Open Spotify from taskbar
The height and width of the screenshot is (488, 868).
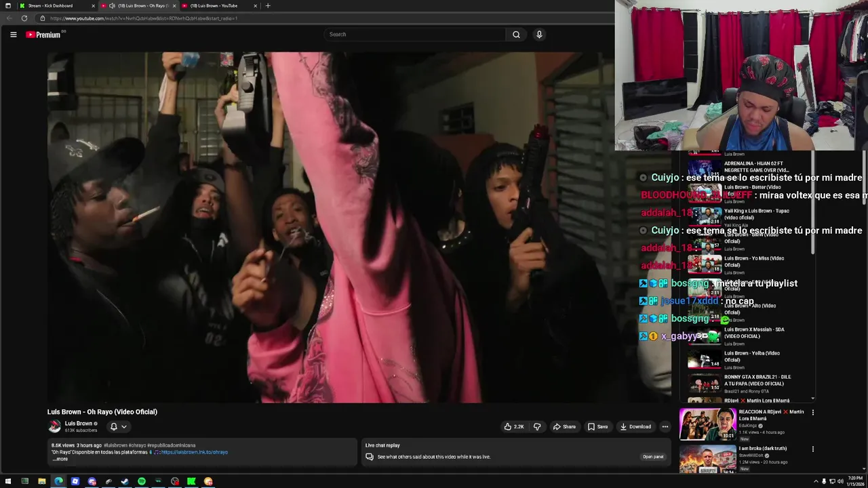pos(142,481)
